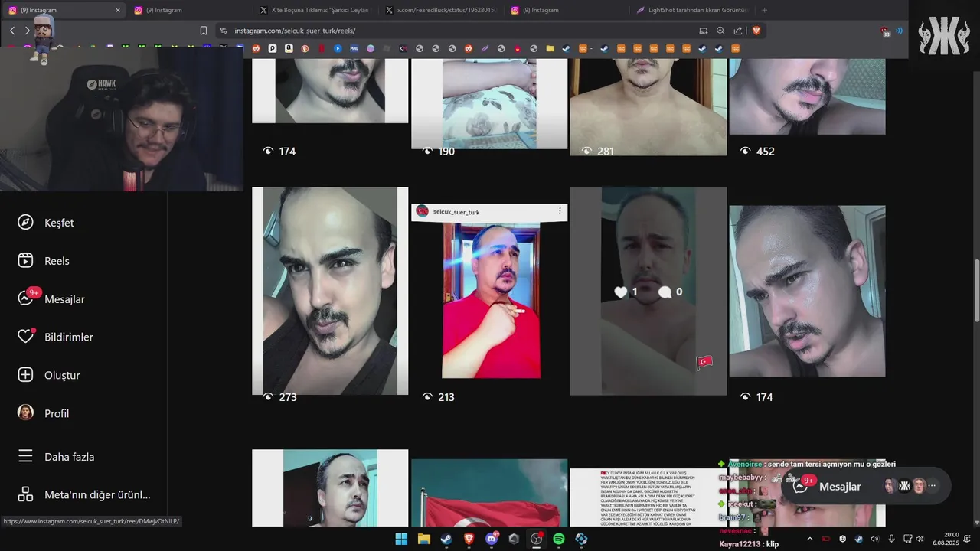Open the Brave Shields lion icon

tap(756, 31)
